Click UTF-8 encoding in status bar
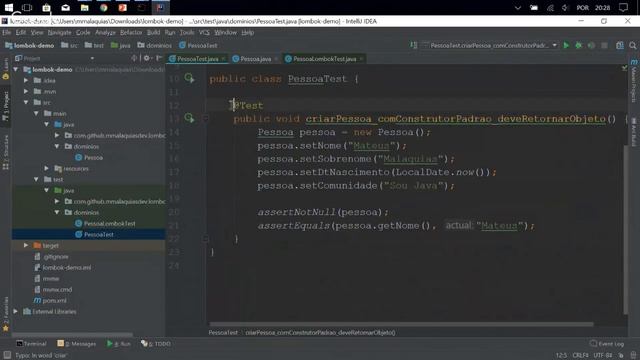 point(603,355)
